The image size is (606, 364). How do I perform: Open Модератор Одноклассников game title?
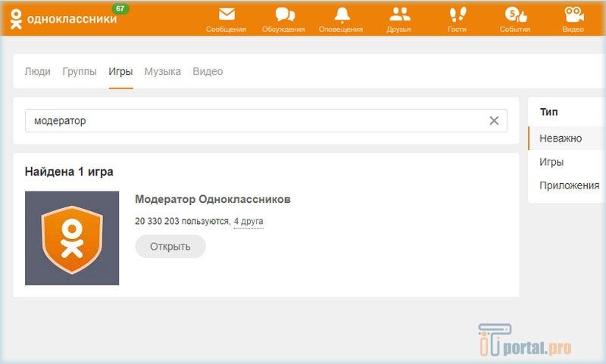[x=213, y=199]
